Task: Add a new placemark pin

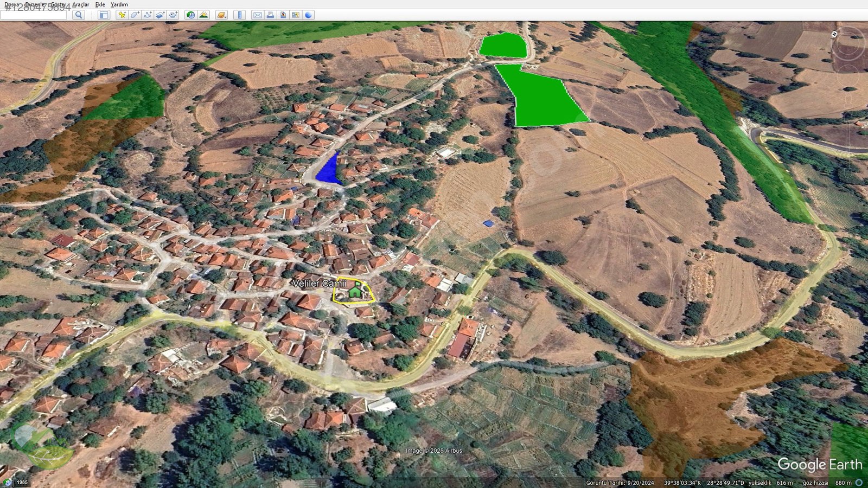Action: [122, 15]
